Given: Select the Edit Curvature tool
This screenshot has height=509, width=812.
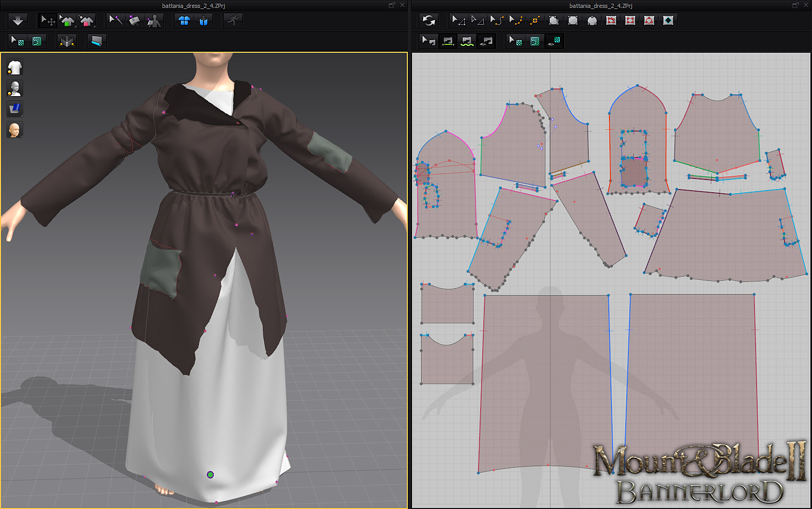Looking at the screenshot, I should click(x=497, y=21).
